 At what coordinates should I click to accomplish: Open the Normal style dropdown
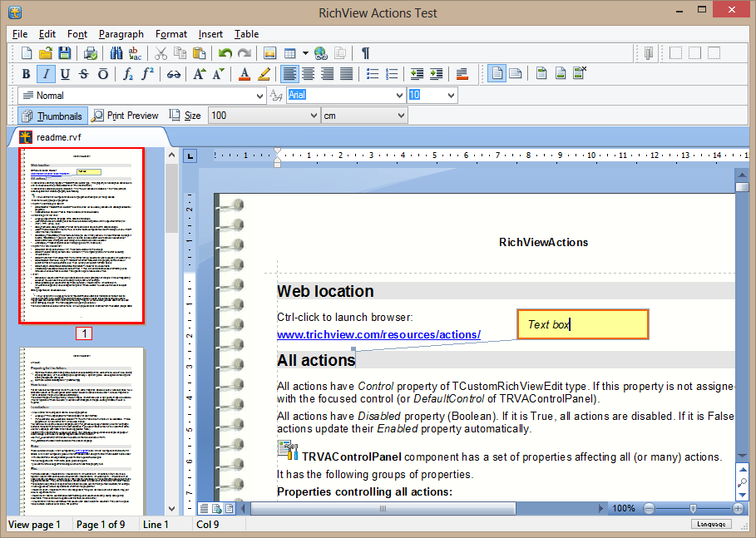(x=259, y=96)
